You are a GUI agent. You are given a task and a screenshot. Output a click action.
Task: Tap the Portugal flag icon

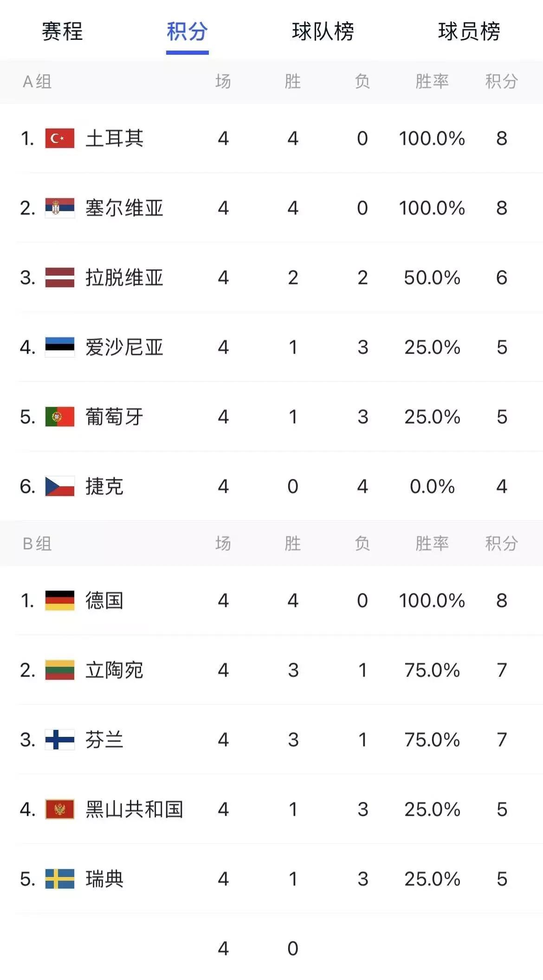click(x=60, y=417)
